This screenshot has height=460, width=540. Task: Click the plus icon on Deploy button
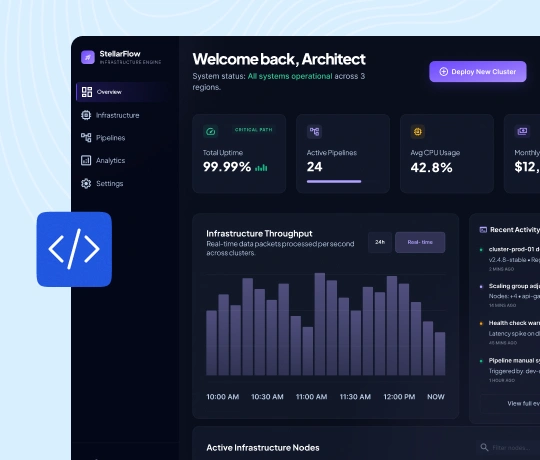[x=444, y=72]
